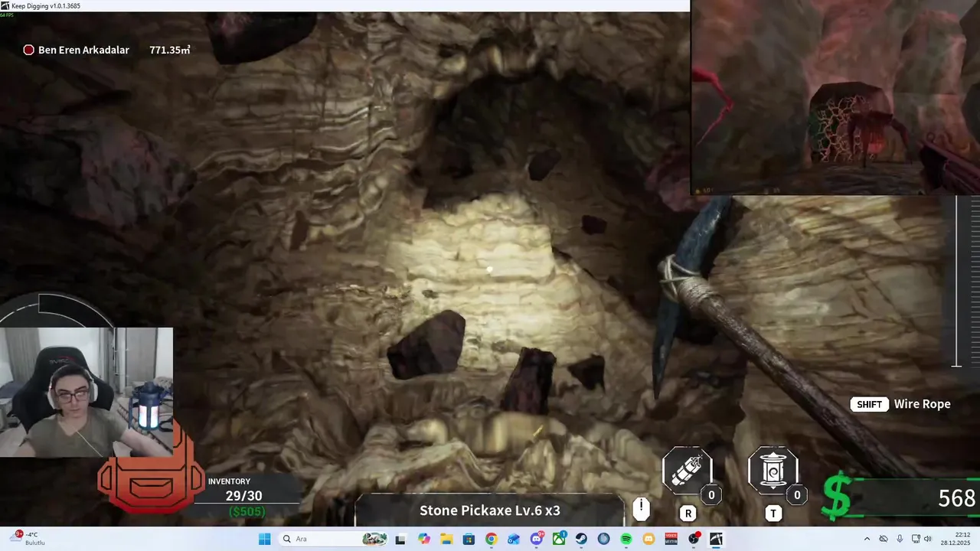980x551 pixels.
Task: Click the Ben Eren Arkadalar name label
Action: pos(83,50)
